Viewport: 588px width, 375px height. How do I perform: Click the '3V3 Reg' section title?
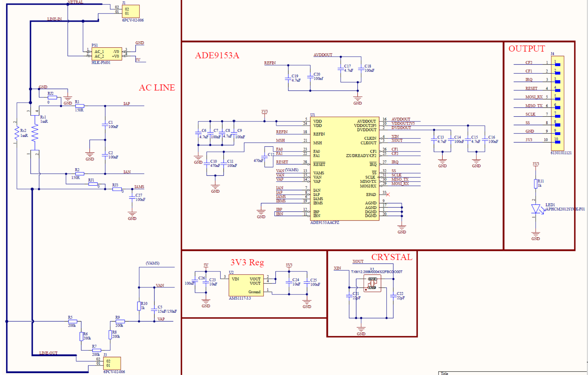coord(247,262)
